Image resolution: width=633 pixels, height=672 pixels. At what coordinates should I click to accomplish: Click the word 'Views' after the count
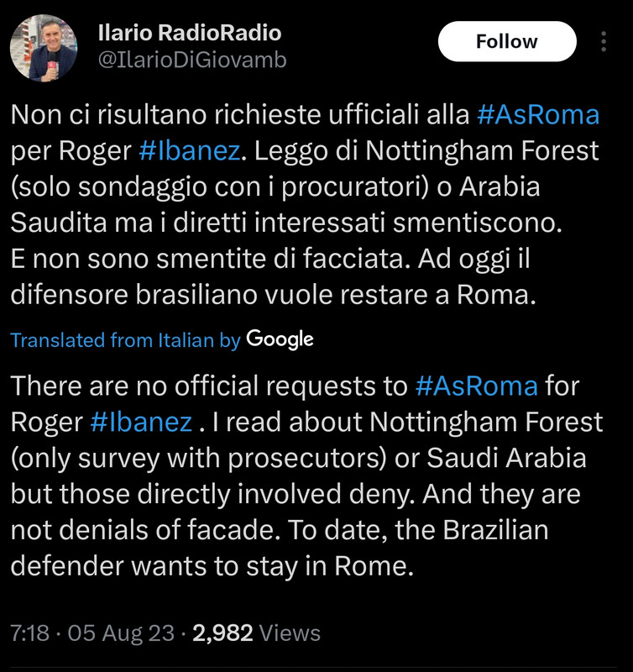tap(290, 633)
